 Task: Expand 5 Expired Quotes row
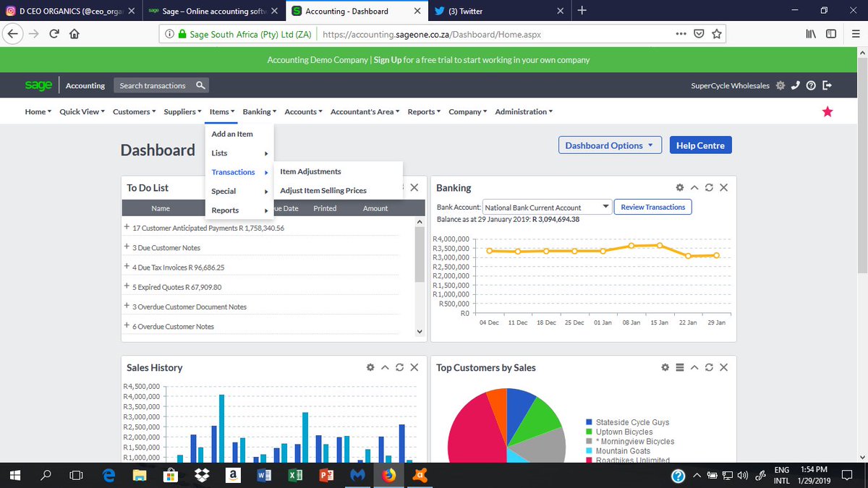[x=127, y=286]
